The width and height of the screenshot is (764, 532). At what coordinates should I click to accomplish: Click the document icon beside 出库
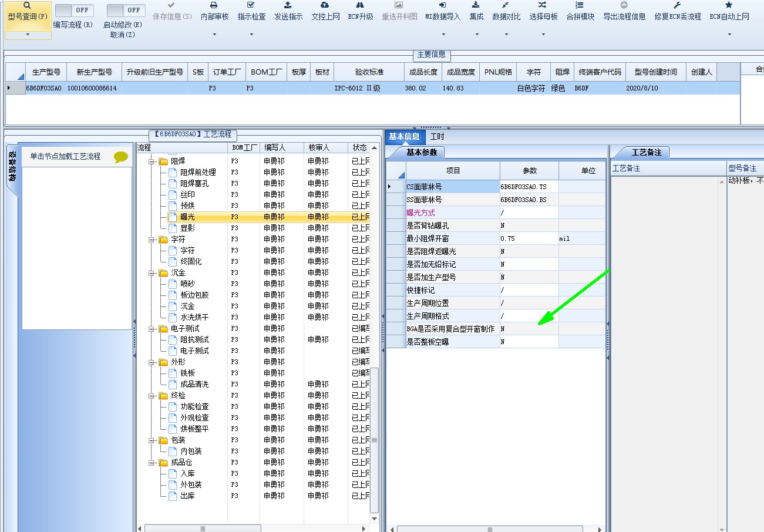[173, 496]
